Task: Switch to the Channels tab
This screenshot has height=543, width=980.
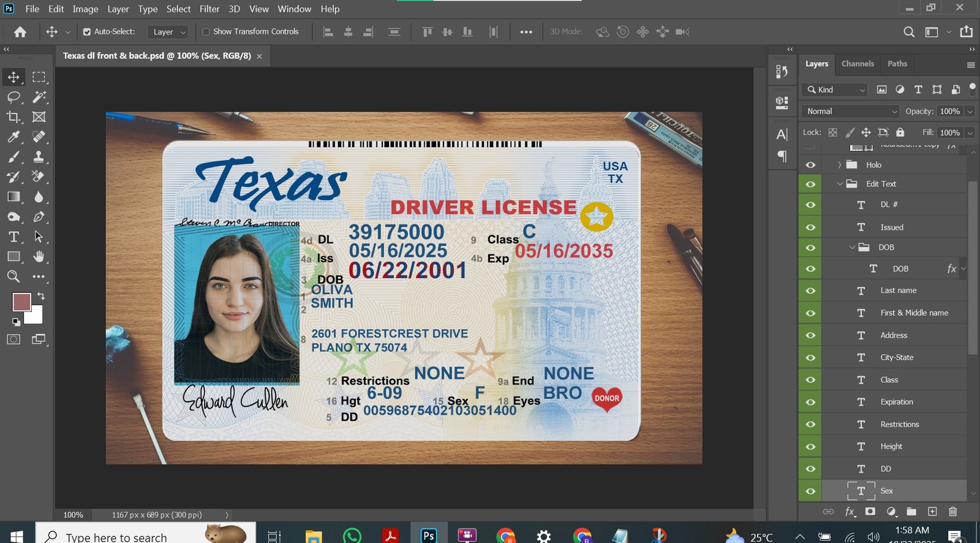Action: pyautogui.click(x=857, y=64)
